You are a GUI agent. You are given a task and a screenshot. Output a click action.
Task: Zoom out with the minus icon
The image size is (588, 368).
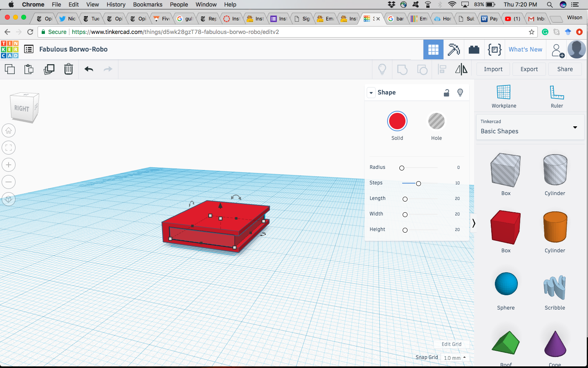pyautogui.click(x=9, y=182)
